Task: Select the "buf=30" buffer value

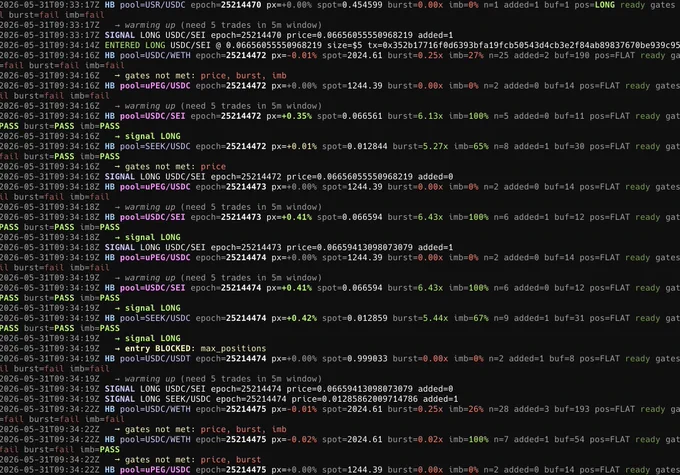Action: [569, 146]
